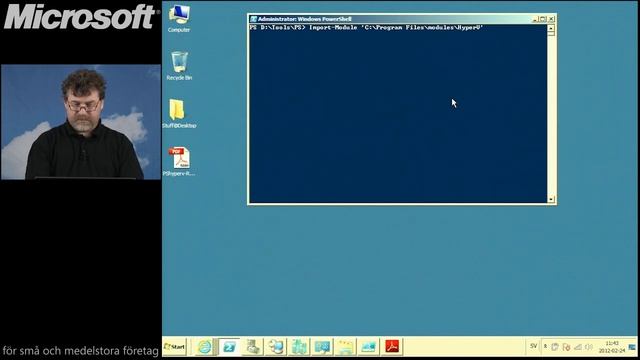Select the Stuff@Desktop folder icon
Viewport: 640px width, 360px height.
tap(179, 114)
